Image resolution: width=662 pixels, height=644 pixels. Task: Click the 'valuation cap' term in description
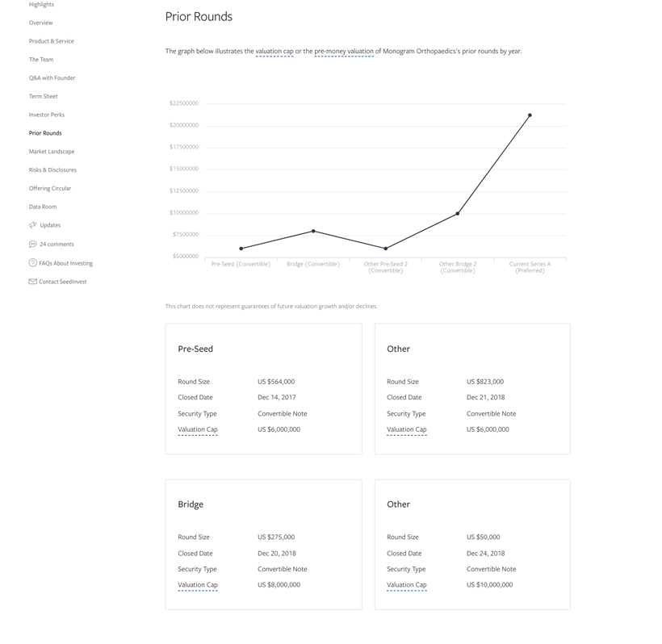pyautogui.click(x=274, y=52)
